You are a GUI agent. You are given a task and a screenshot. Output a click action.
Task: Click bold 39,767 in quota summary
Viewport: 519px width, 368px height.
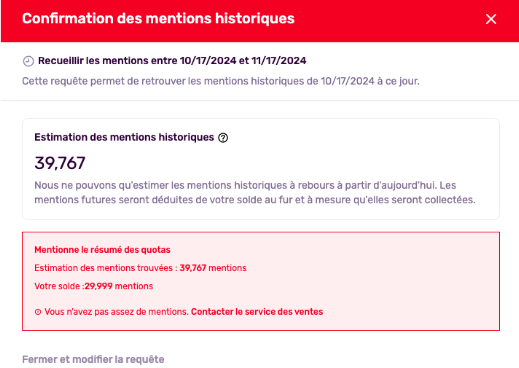pos(193,268)
